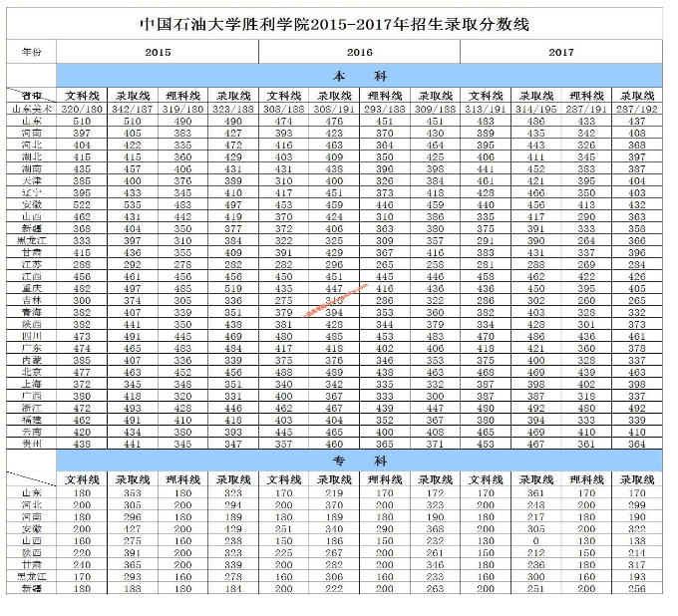Select 391 in the 陕西 专科 row
678x616 pixels.
click(133, 552)
